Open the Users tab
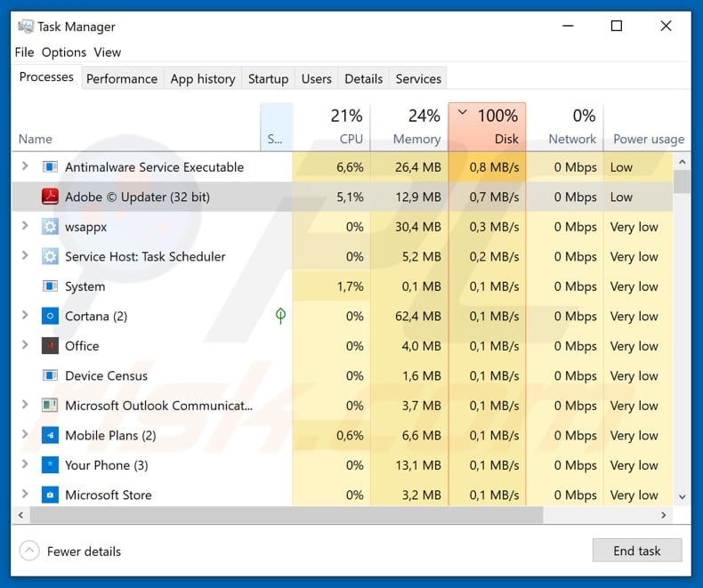Viewport: 703px width, 588px height. pyautogui.click(x=317, y=79)
